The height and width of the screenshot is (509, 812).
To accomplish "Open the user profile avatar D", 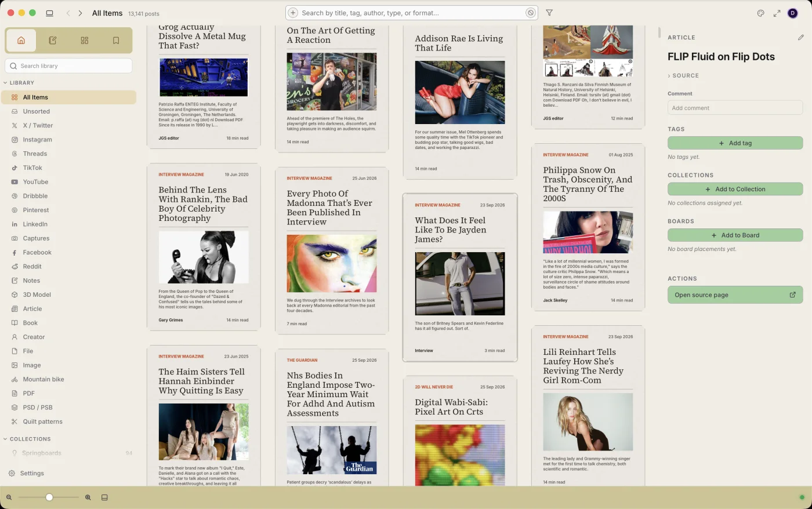I will click(792, 13).
